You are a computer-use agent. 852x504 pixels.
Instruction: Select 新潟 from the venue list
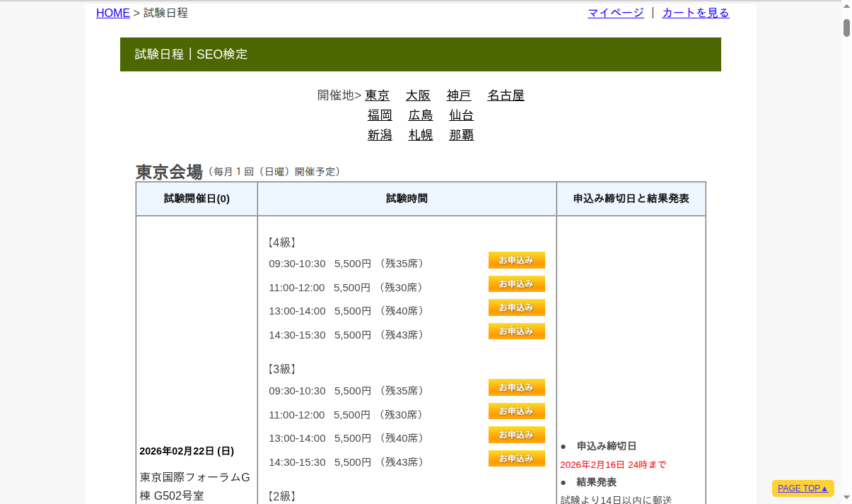(x=380, y=135)
